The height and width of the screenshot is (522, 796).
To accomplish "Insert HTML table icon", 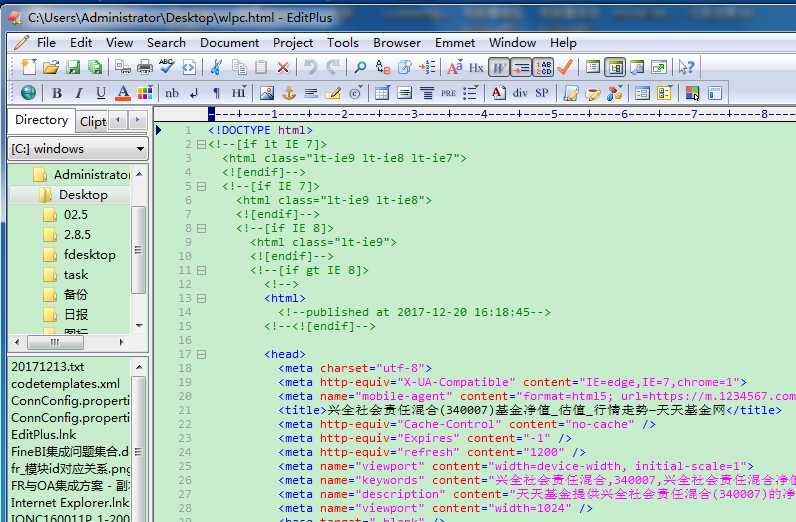I will coord(382,93).
